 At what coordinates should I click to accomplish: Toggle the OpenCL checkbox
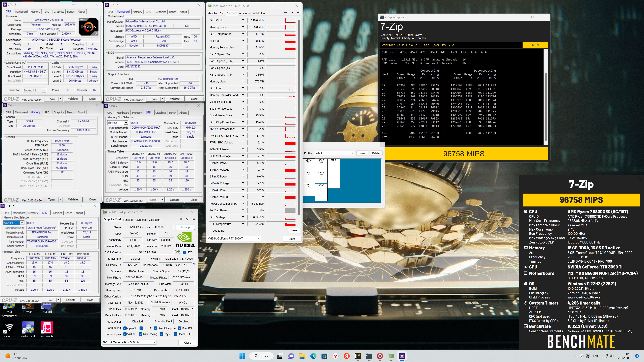[x=125, y=328]
